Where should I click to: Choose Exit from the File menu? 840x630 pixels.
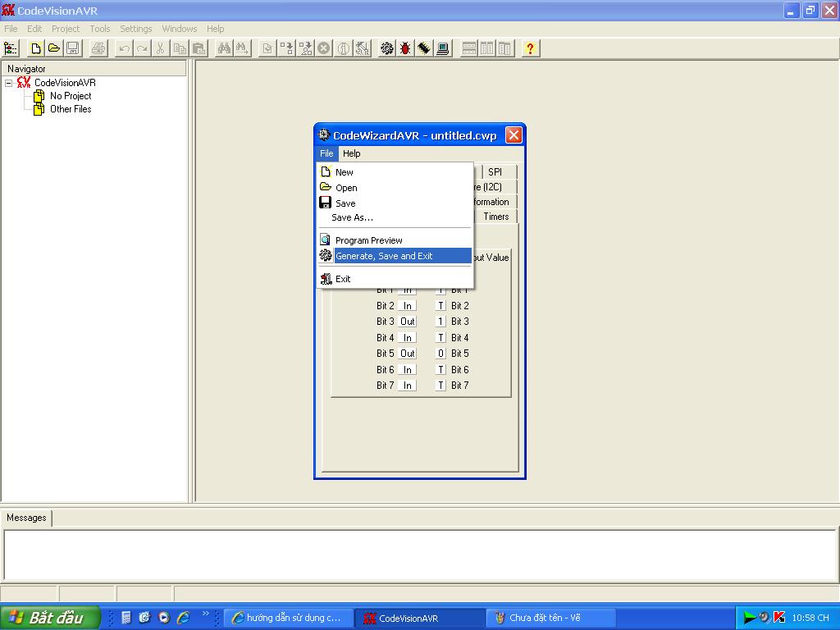click(x=395, y=279)
